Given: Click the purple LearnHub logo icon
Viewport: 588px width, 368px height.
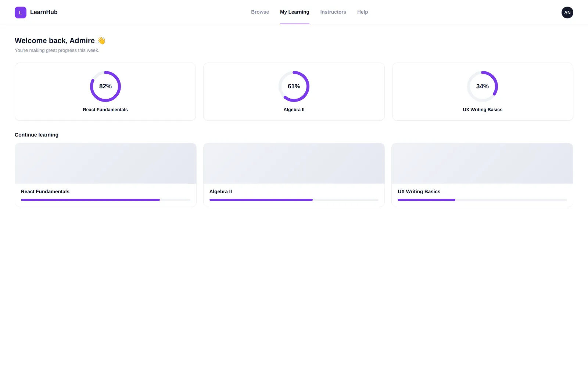Looking at the screenshot, I should [21, 13].
